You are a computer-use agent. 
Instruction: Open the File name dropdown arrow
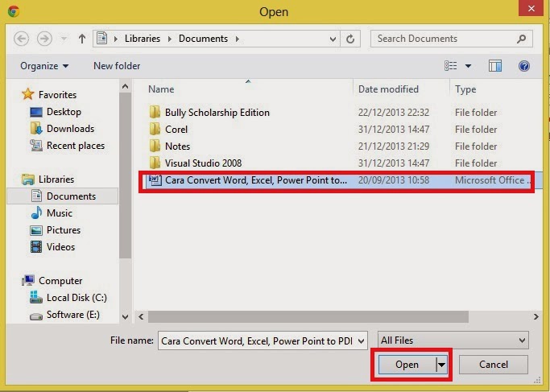pyautogui.click(x=361, y=340)
